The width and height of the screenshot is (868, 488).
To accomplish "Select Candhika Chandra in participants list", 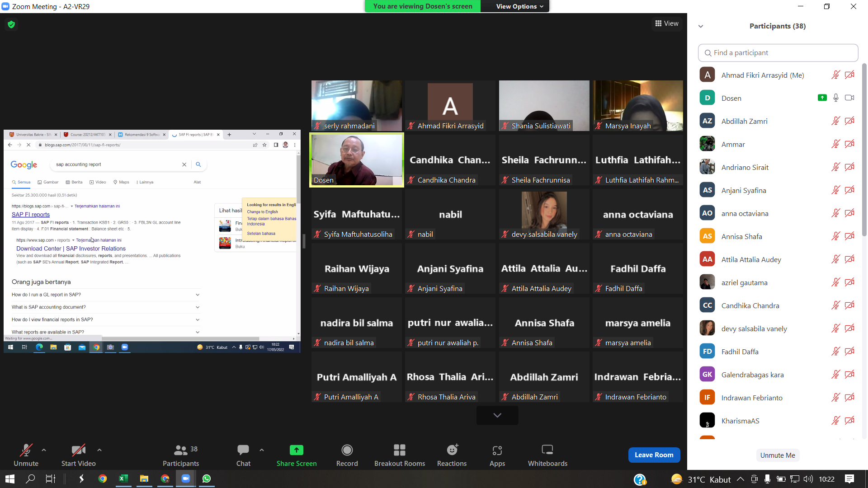I will click(778, 305).
